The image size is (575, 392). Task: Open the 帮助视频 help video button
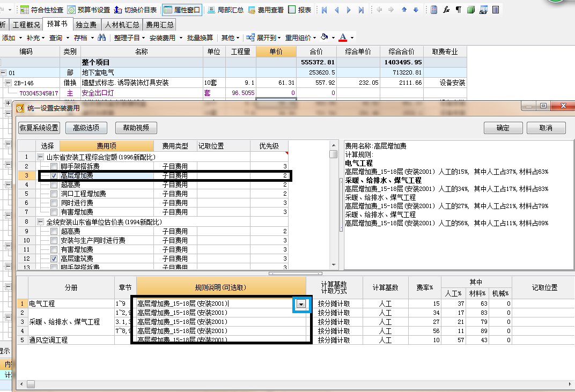[x=136, y=128]
